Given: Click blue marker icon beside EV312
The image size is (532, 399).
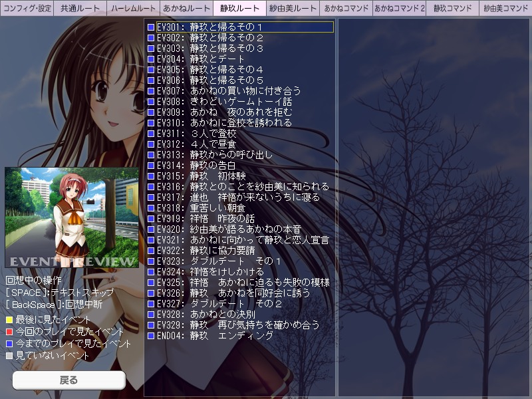Looking at the screenshot, I should pos(151,144).
